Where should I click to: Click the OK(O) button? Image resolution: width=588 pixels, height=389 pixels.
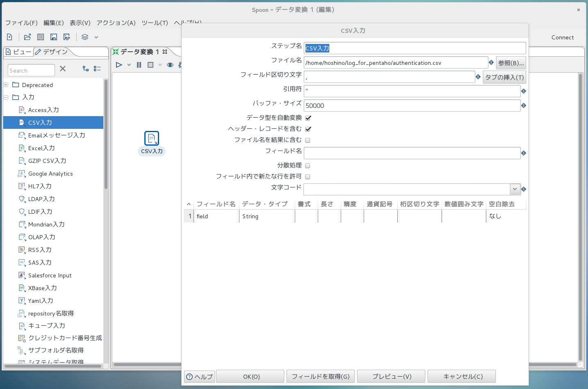(250, 376)
